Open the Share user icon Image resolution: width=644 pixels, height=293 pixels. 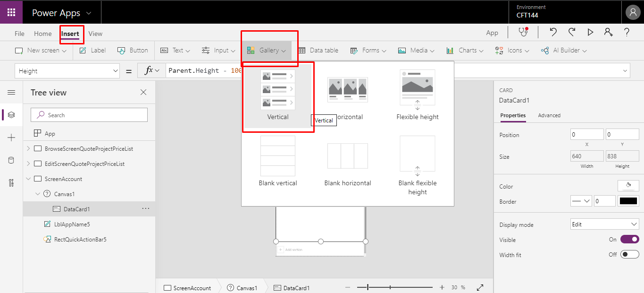(609, 32)
